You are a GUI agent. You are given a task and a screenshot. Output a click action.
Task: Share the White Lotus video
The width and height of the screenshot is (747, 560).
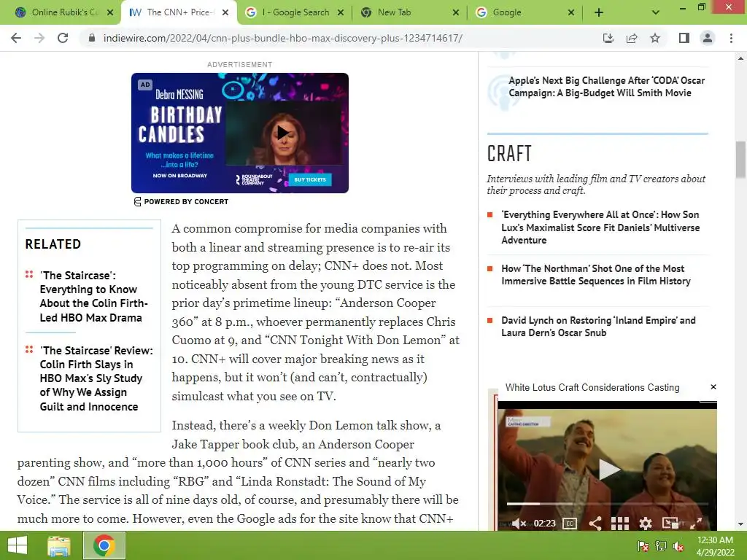[x=595, y=524]
